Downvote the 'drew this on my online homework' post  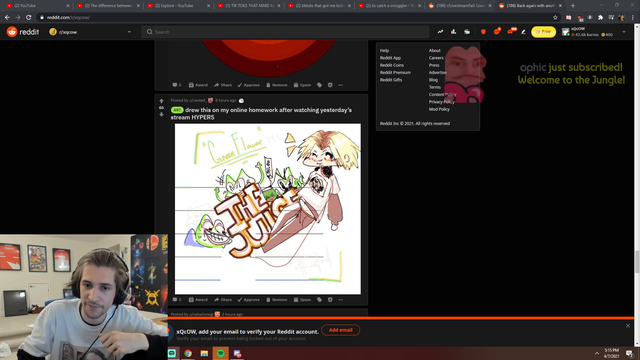point(161,115)
